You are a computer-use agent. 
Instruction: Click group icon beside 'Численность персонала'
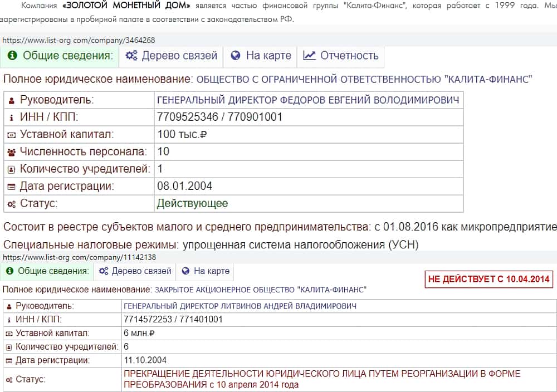(x=11, y=153)
